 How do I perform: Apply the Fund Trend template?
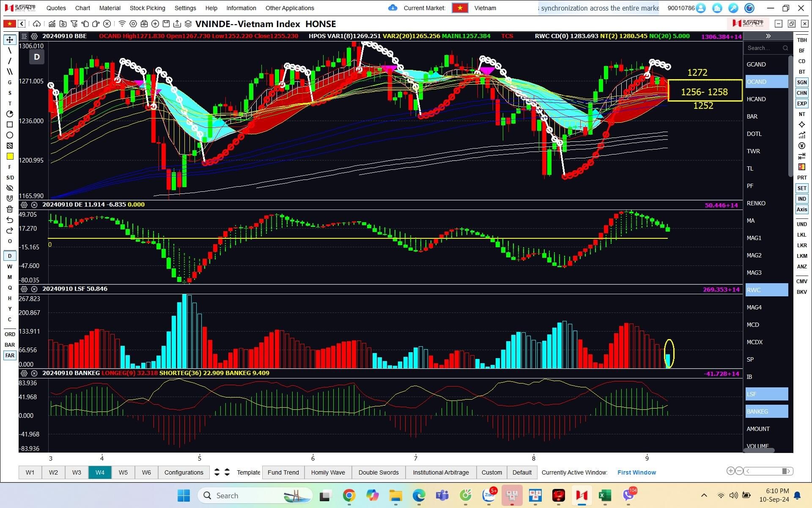283,472
